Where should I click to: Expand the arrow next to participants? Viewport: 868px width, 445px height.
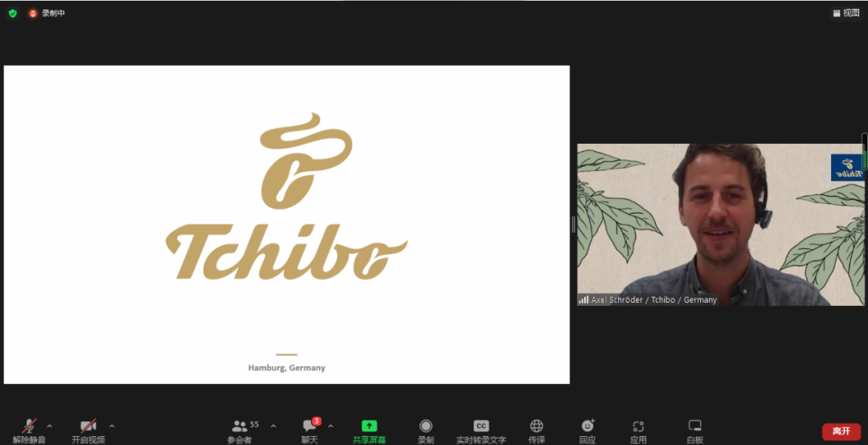(x=273, y=426)
